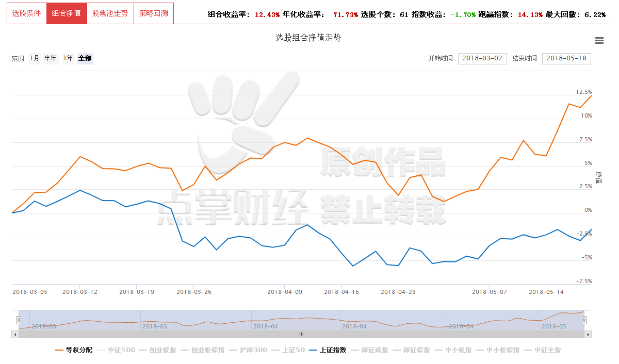Click the 组合收益率 12.43% value

point(267,15)
